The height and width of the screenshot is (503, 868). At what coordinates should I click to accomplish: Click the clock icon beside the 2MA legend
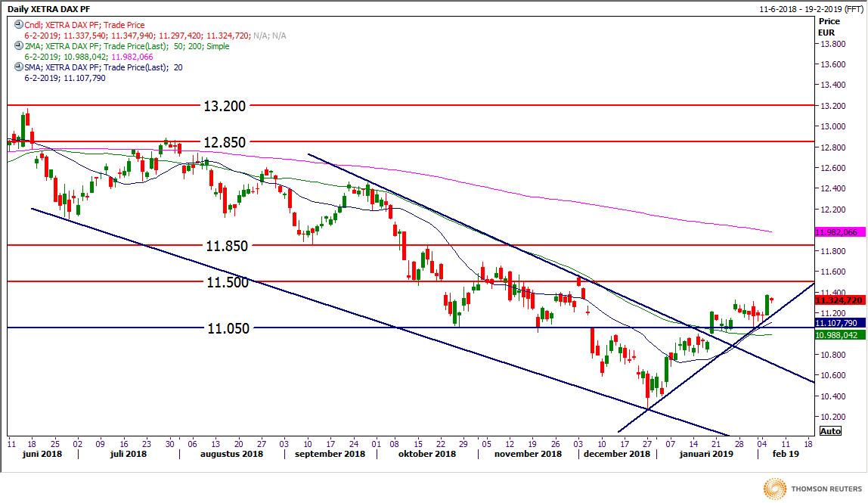(19, 46)
